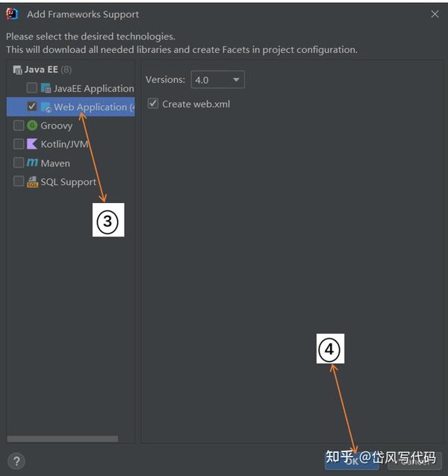Tick the Groovy framework checkbox
448x476 pixels.
[19, 125]
